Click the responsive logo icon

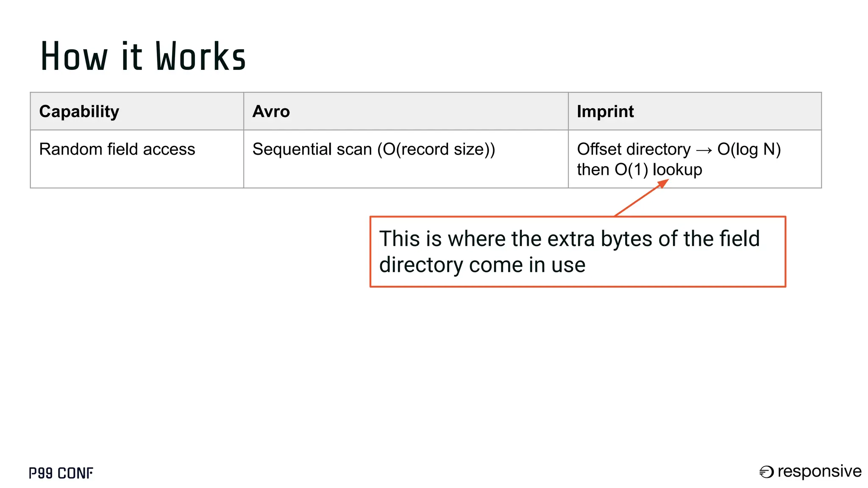[x=766, y=472]
